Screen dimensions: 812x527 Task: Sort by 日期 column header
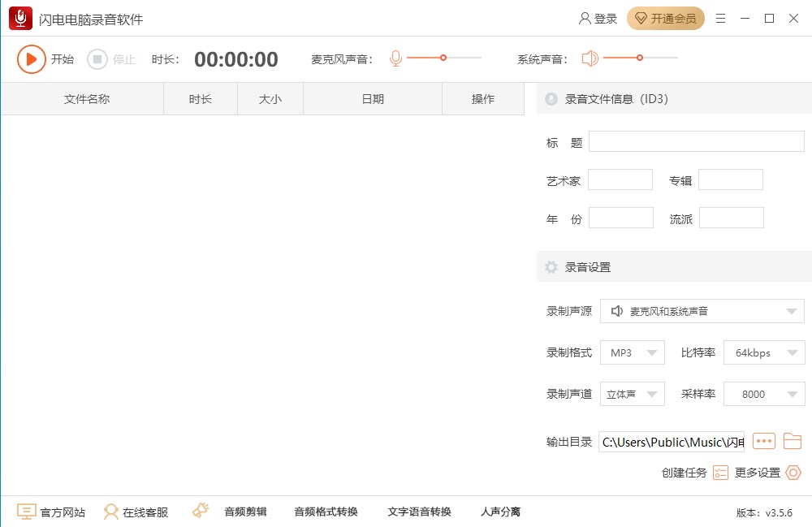[x=373, y=99]
